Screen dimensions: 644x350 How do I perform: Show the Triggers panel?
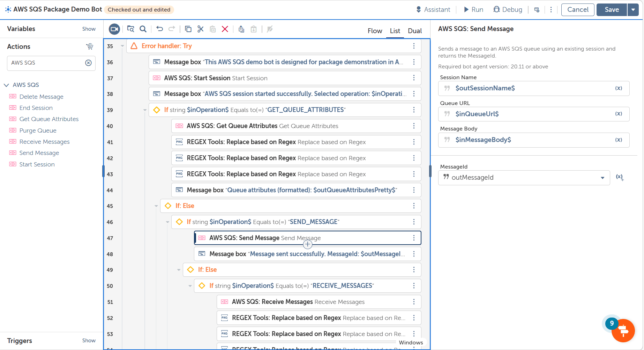[x=89, y=341]
